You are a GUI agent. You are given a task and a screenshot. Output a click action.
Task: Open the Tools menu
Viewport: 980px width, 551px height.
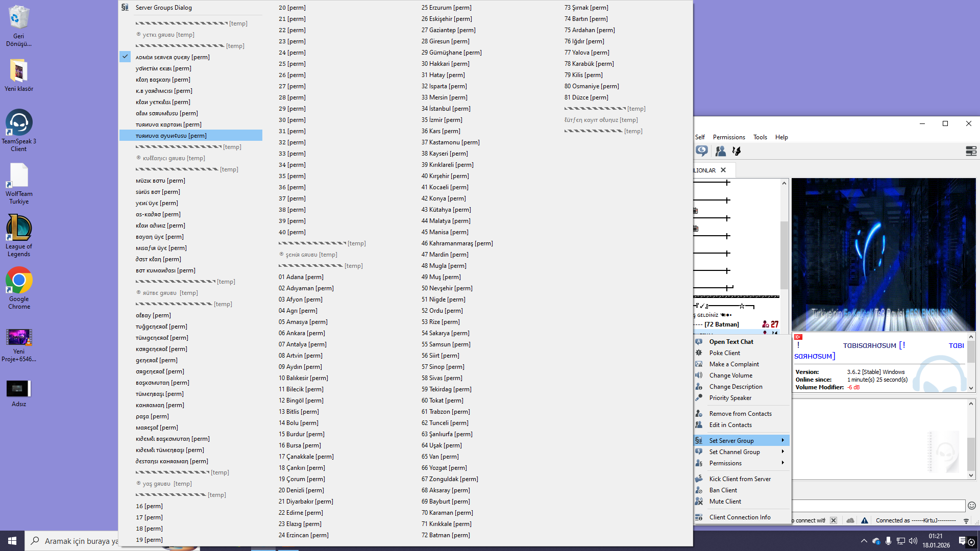[760, 137]
